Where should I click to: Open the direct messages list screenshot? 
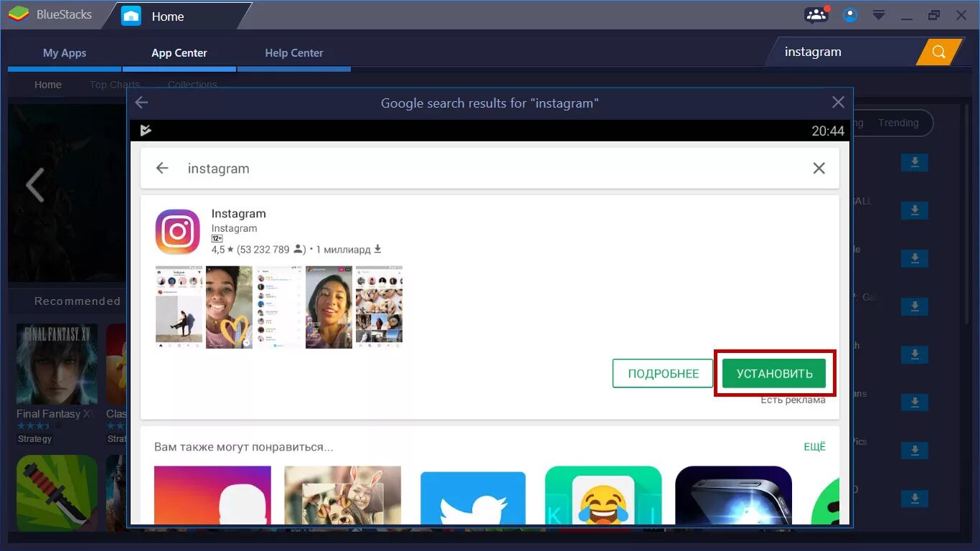(279, 307)
